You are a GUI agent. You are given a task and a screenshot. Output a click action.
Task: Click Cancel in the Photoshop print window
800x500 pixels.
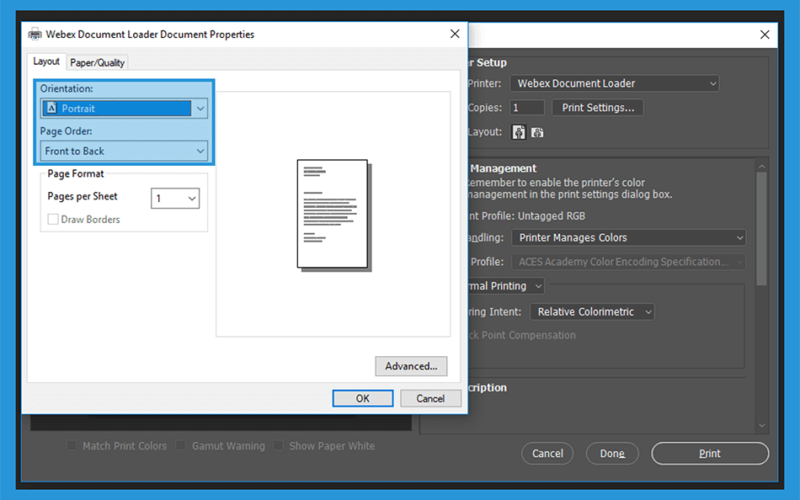point(547,453)
